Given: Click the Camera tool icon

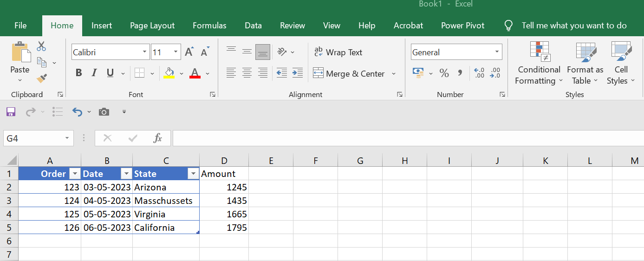Looking at the screenshot, I should pos(104,112).
